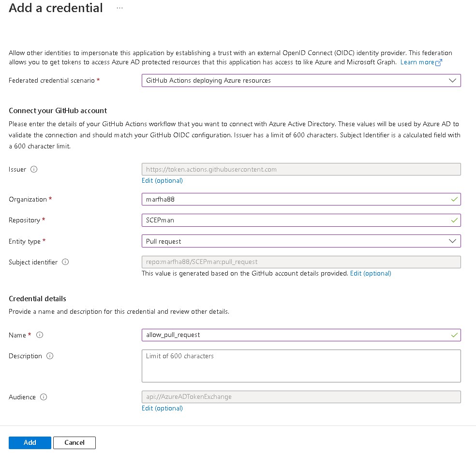The height and width of the screenshot is (453, 476).
Task: Click the Organization input field
Action: [295, 199]
